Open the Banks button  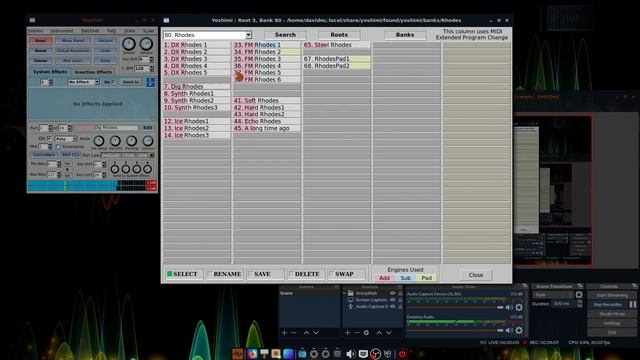coord(405,35)
